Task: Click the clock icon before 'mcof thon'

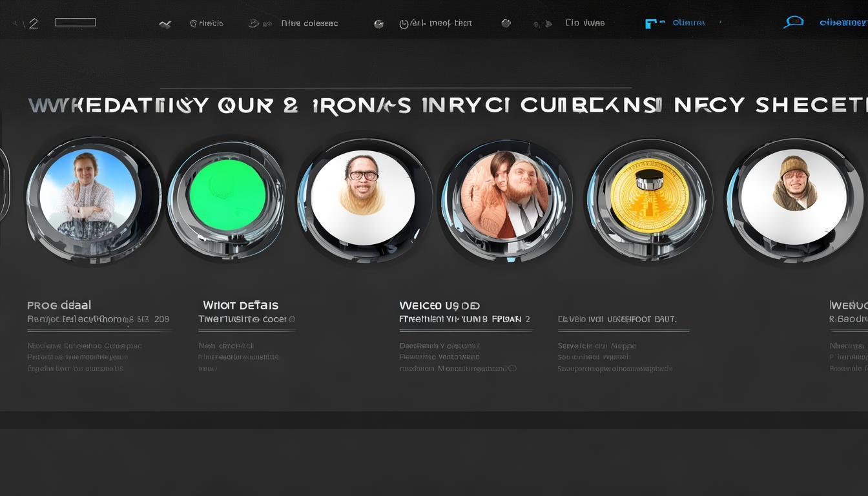Action: coord(404,24)
